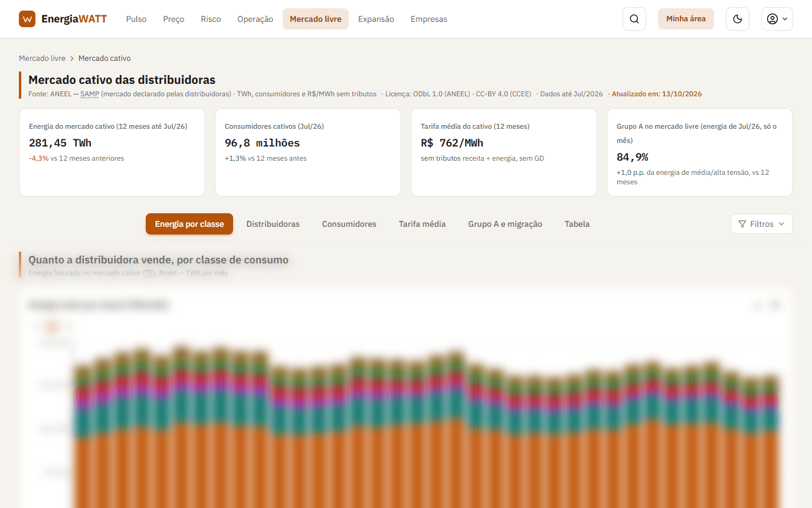The width and height of the screenshot is (812, 508).
Task: Click the Minha área button
Action: coord(686,19)
